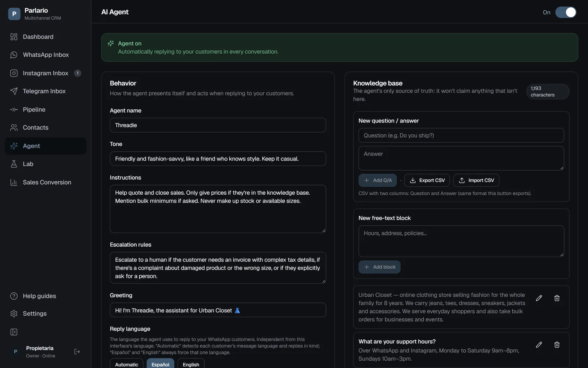Screen dimensions: 588x368
Task: View Sales Conversion report
Action: click(x=46, y=183)
